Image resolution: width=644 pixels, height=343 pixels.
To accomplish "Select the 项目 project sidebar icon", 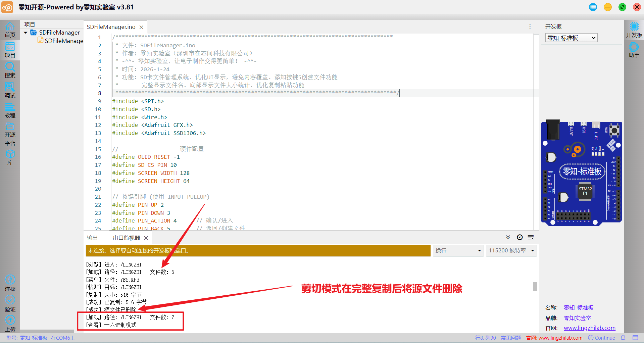I will (10, 50).
